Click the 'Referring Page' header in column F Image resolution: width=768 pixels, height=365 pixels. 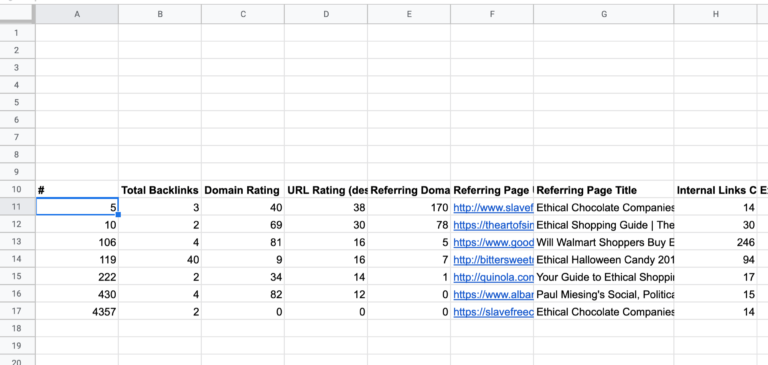492,190
